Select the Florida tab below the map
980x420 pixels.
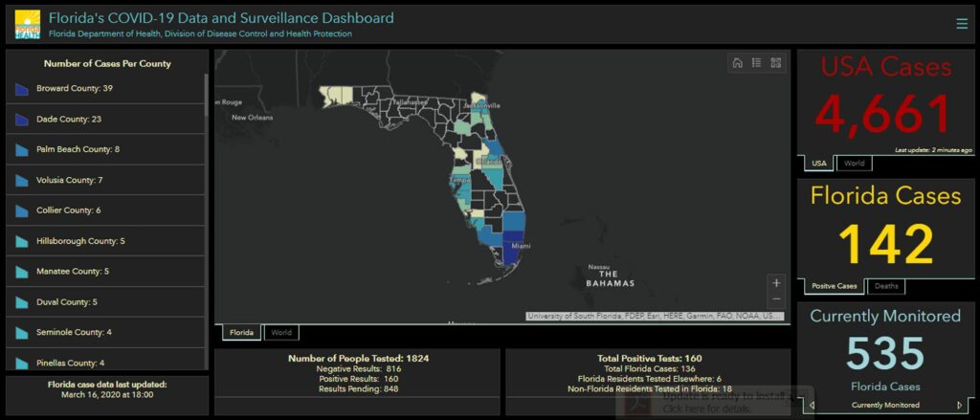click(x=242, y=333)
